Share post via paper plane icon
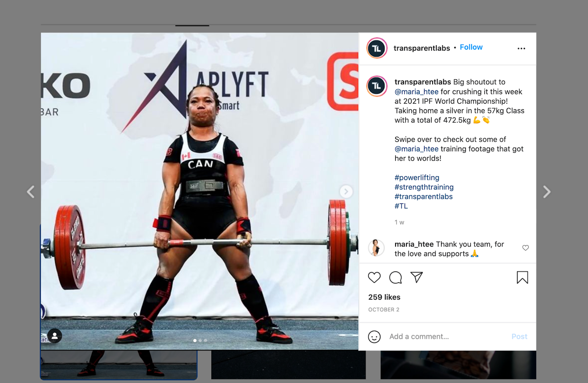588x383 pixels. tap(416, 277)
